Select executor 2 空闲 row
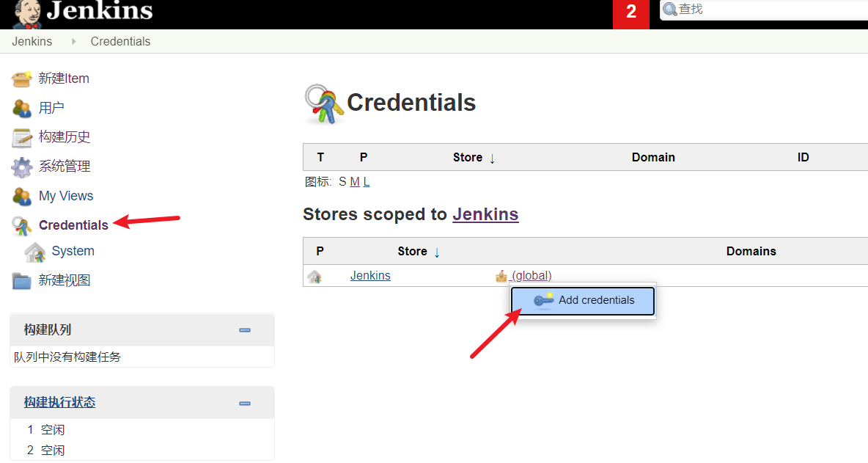This screenshot has width=868, height=463. pyautogui.click(x=46, y=451)
